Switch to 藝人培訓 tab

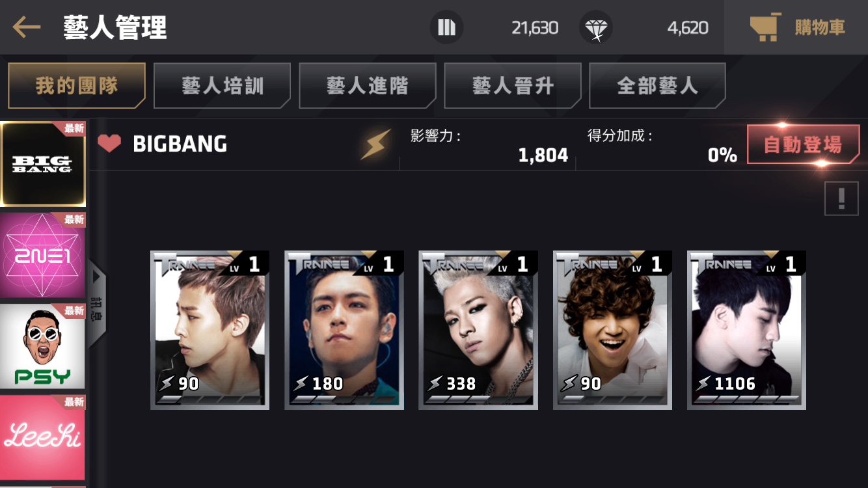(222, 85)
